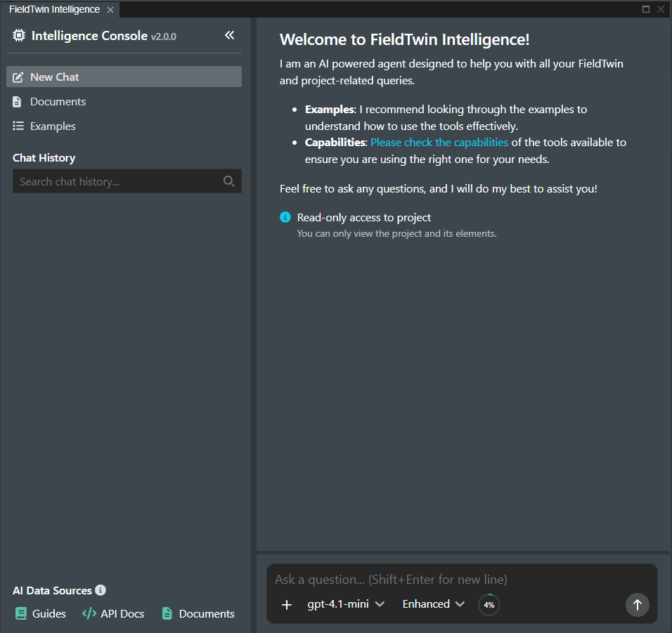Click the 4% context usage indicator
Image resolution: width=672 pixels, height=633 pixels.
tap(489, 605)
